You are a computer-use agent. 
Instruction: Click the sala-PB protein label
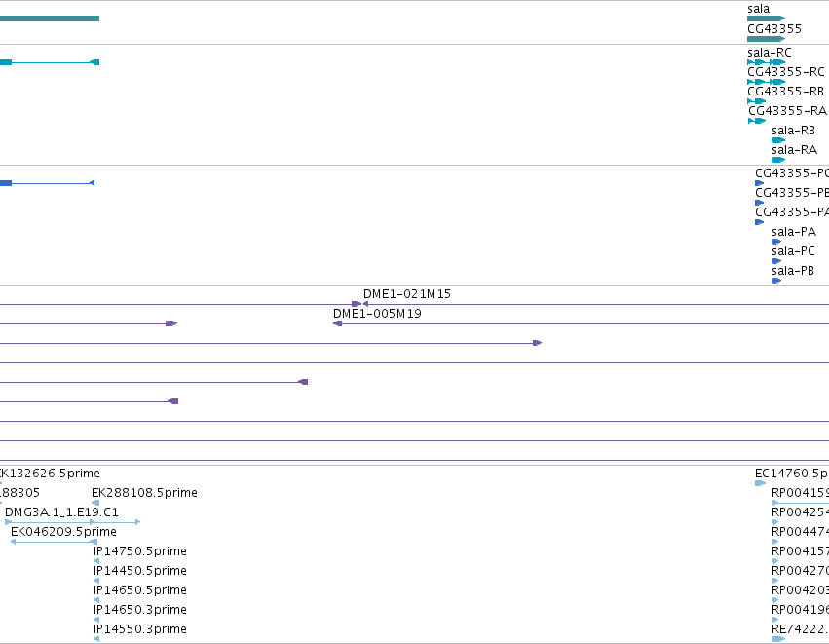pyautogui.click(x=793, y=271)
